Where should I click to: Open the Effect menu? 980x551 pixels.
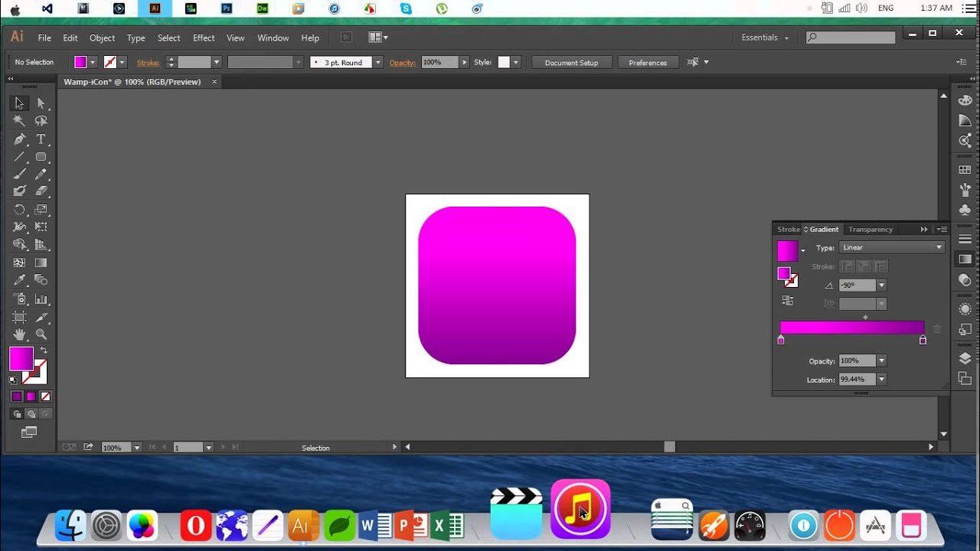[x=203, y=37]
